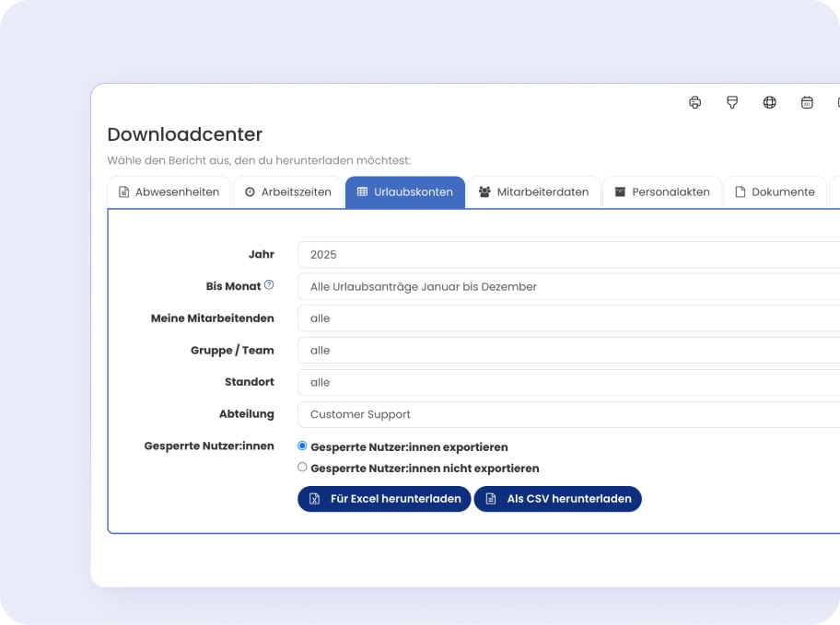Click the 'Bis Monat' field label

coord(234,286)
